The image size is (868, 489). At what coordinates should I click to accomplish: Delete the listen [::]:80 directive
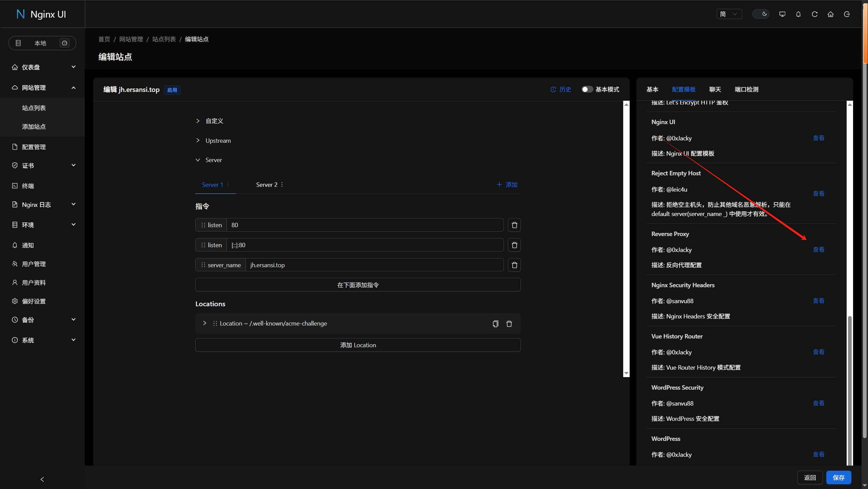[514, 245]
